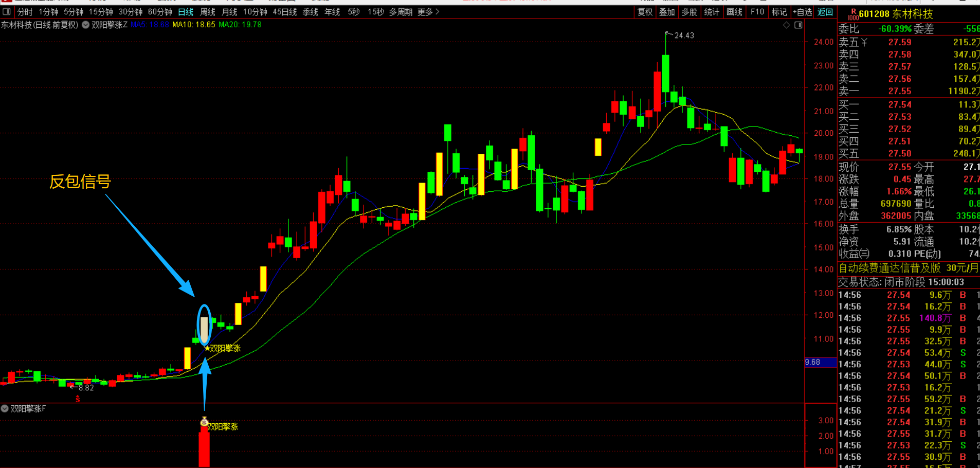This screenshot has height=468, width=980.
Task: Click the 601208 东材科技 stock title
Action: [896, 14]
